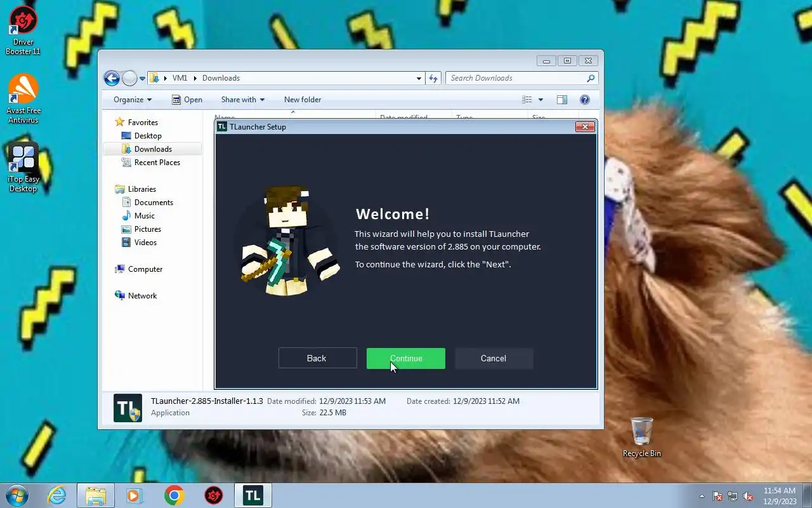Select the Recycle Bin icon
The height and width of the screenshot is (508, 812).
coord(642,437)
